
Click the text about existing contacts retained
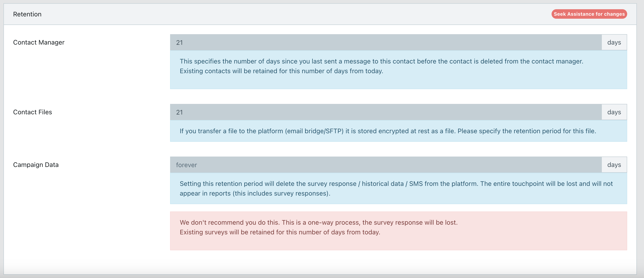[x=281, y=71]
